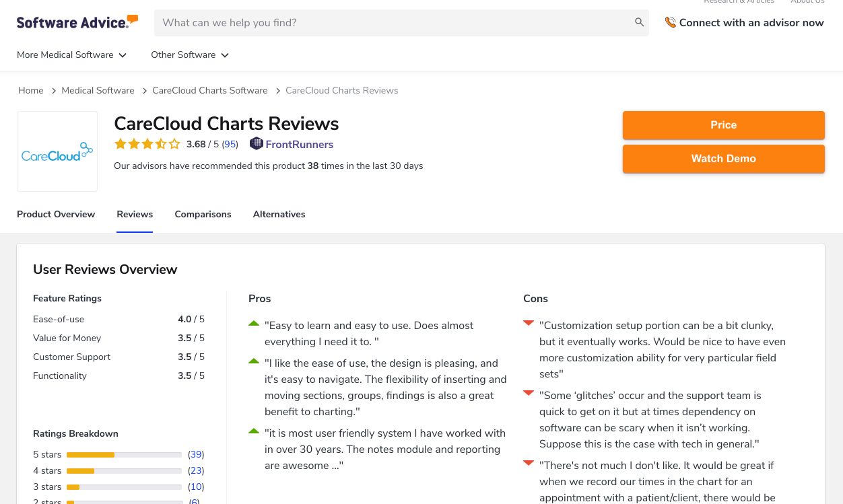The height and width of the screenshot is (504, 843).
Task: Switch to the Product Overview tab
Action: [56, 215]
